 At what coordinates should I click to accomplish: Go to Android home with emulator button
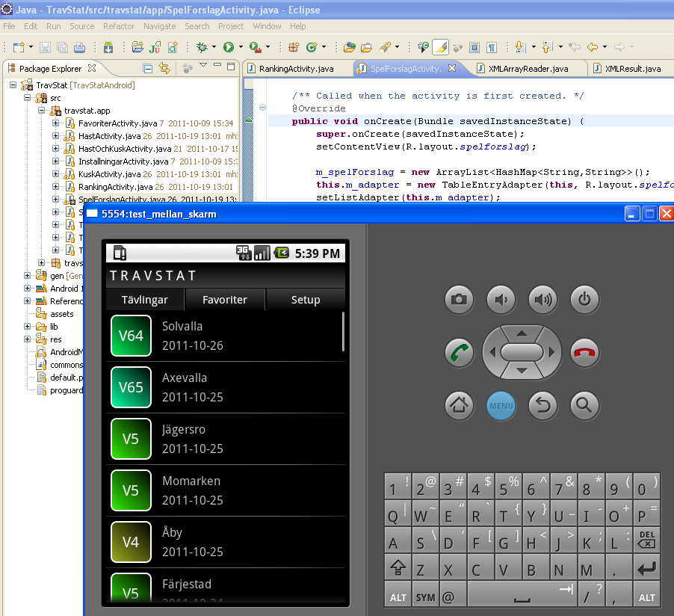(x=459, y=405)
